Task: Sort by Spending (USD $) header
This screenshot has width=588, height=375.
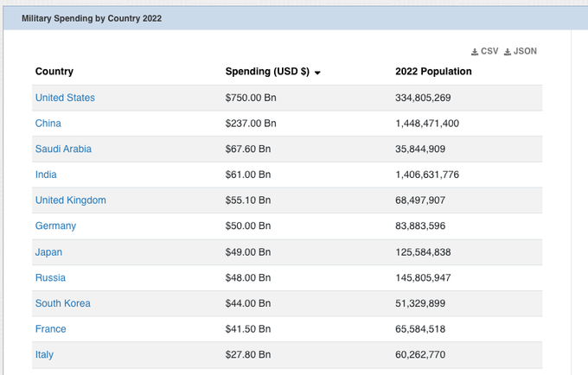Action: (x=267, y=72)
